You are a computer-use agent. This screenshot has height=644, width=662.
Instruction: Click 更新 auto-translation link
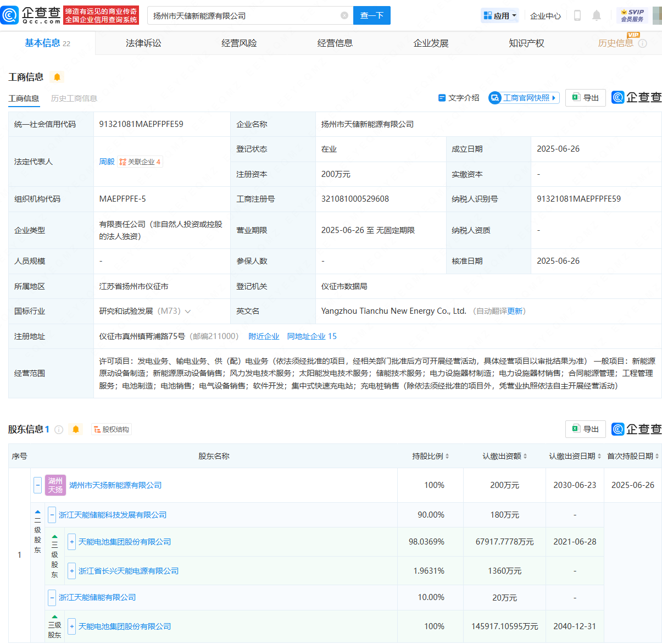[515, 311]
